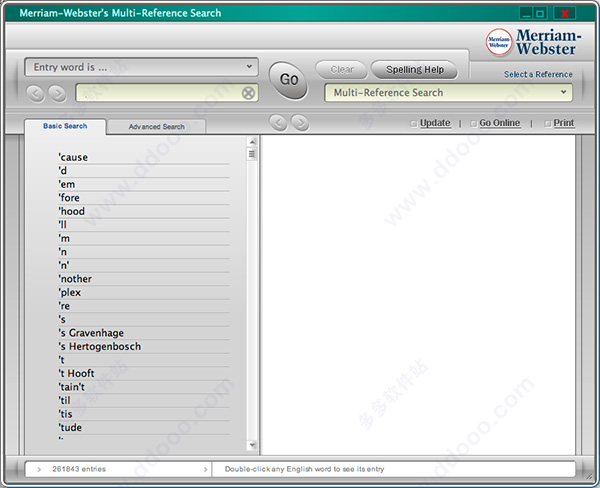Select 'hood in the word list

point(143,211)
